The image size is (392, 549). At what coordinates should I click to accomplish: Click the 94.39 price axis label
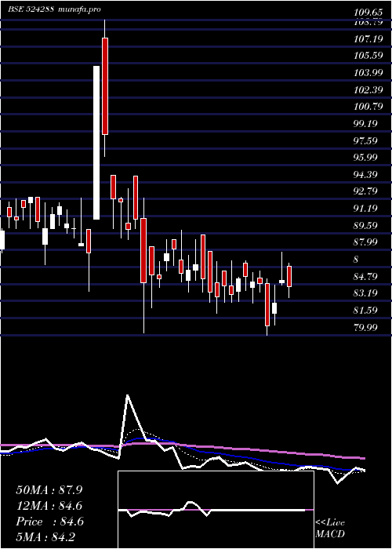tap(366, 174)
